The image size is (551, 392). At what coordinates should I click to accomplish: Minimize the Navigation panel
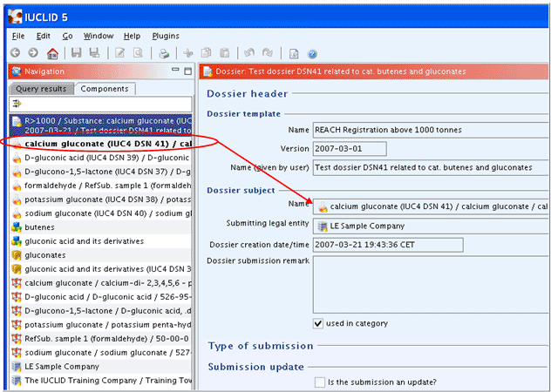tap(175, 70)
